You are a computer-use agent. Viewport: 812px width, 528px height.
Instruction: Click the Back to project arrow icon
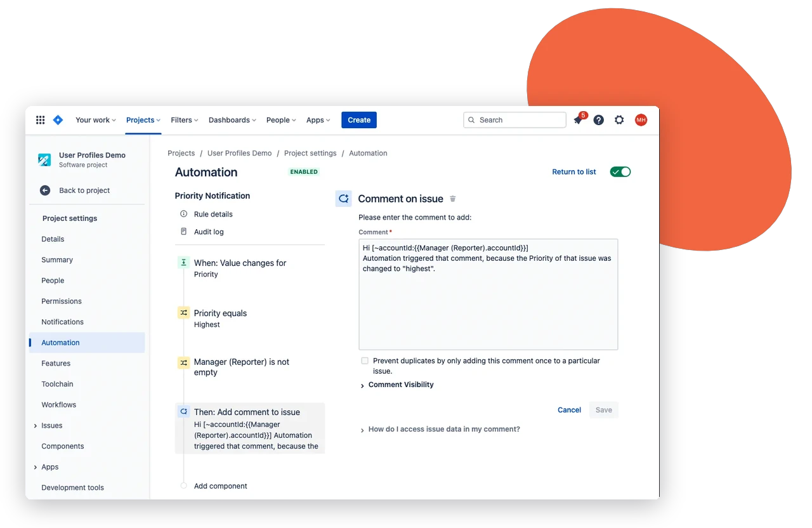45,190
